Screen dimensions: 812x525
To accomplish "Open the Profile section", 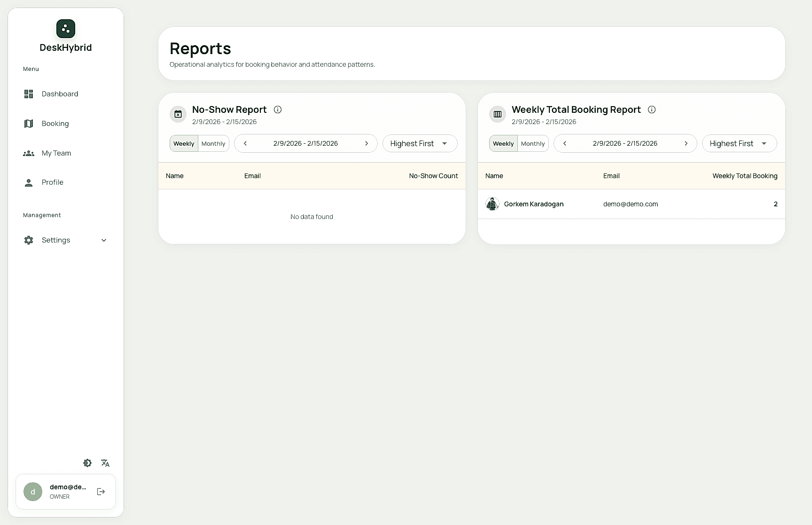I will (52, 182).
